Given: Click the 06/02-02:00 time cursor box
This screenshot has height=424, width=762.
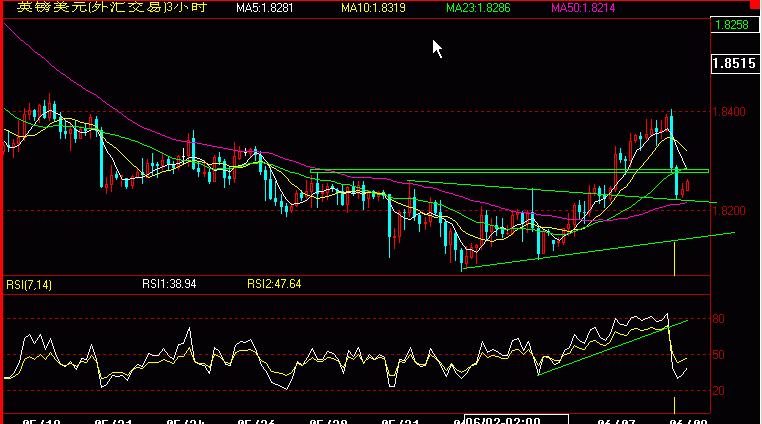Looking at the screenshot, I should (x=516, y=420).
